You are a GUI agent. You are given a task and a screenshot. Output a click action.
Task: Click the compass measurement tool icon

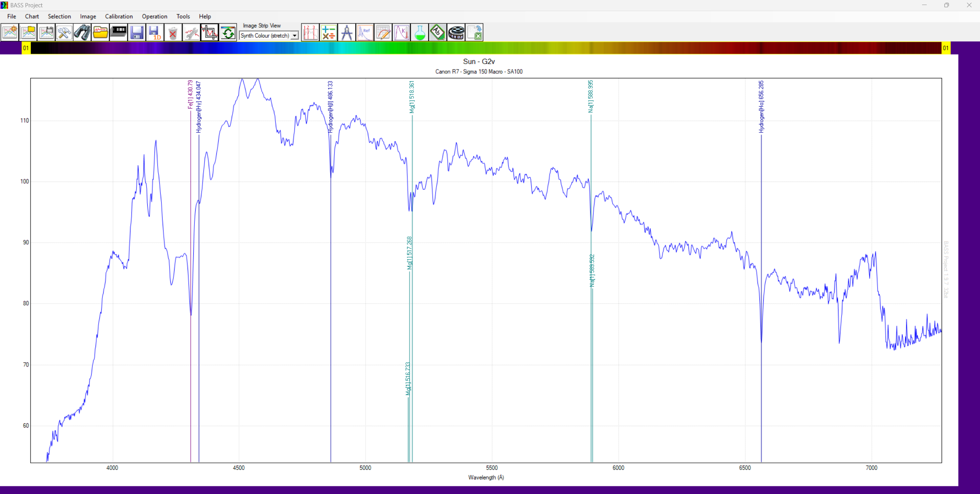347,33
